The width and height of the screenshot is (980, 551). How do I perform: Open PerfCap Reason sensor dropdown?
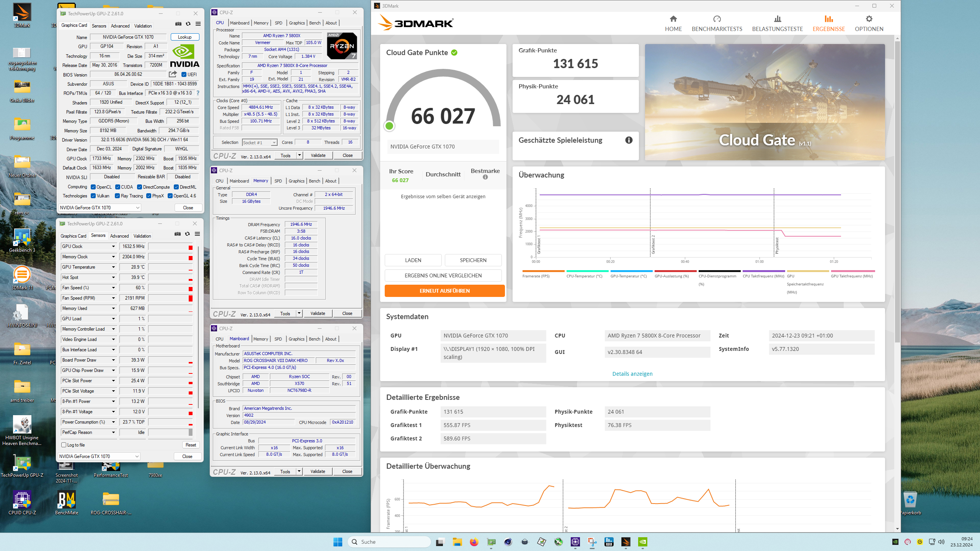(x=113, y=432)
